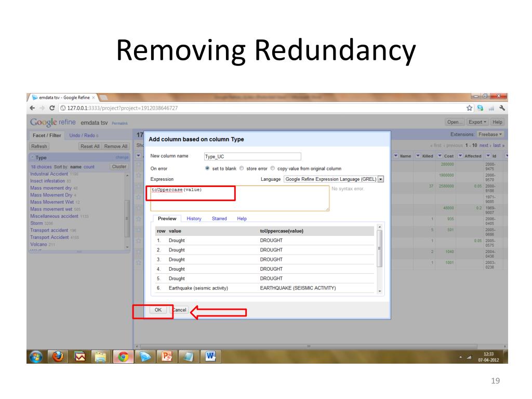Select the Facet / Filter tab
This screenshot has height=399, width=532.
pyautogui.click(x=47, y=136)
